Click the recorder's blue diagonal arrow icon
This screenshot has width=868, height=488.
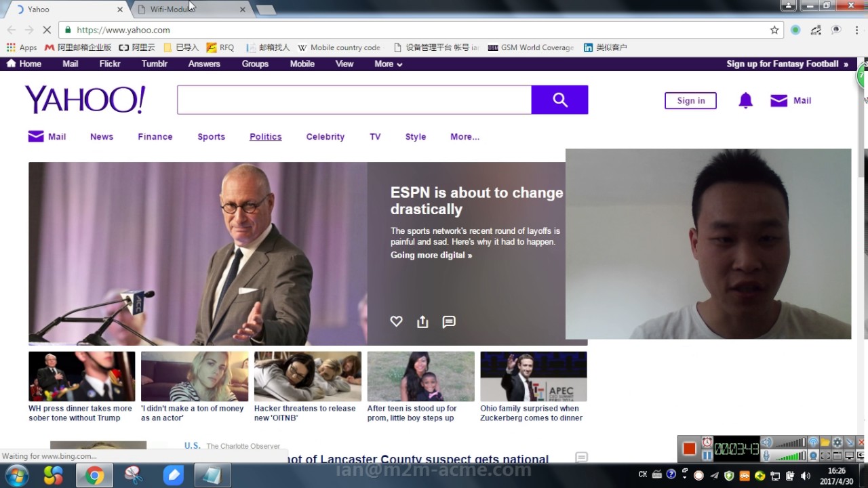tap(850, 442)
